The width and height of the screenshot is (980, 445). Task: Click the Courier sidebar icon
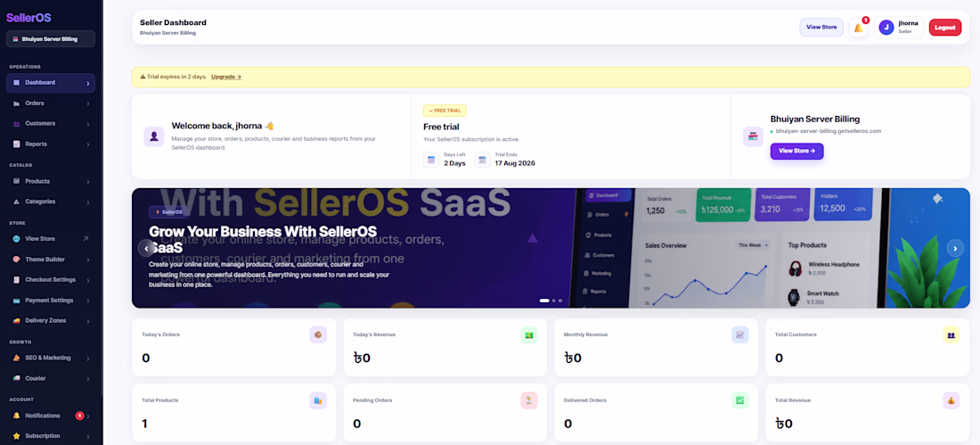(16, 378)
